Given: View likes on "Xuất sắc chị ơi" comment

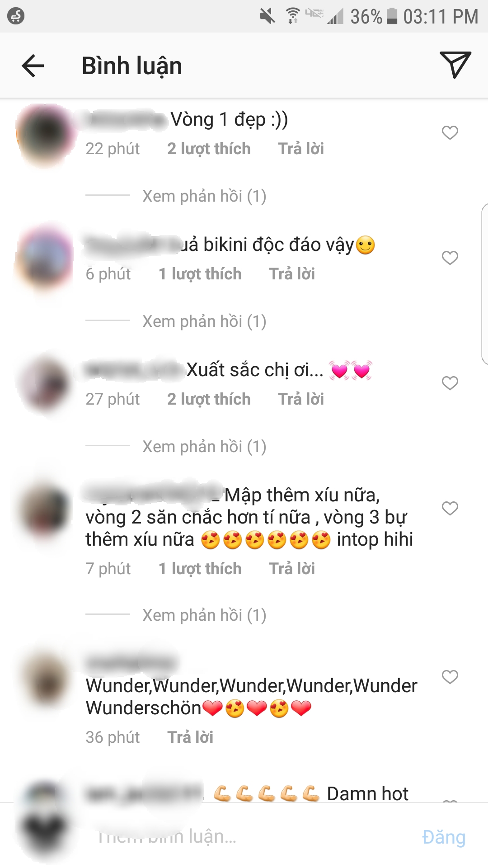Looking at the screenshot, I should (209, 399).
